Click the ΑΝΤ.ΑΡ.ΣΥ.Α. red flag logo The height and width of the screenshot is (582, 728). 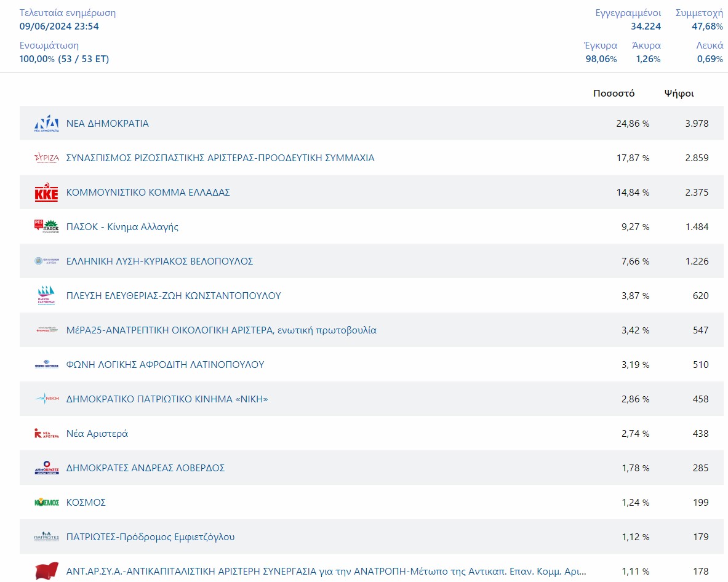point(46,572)
